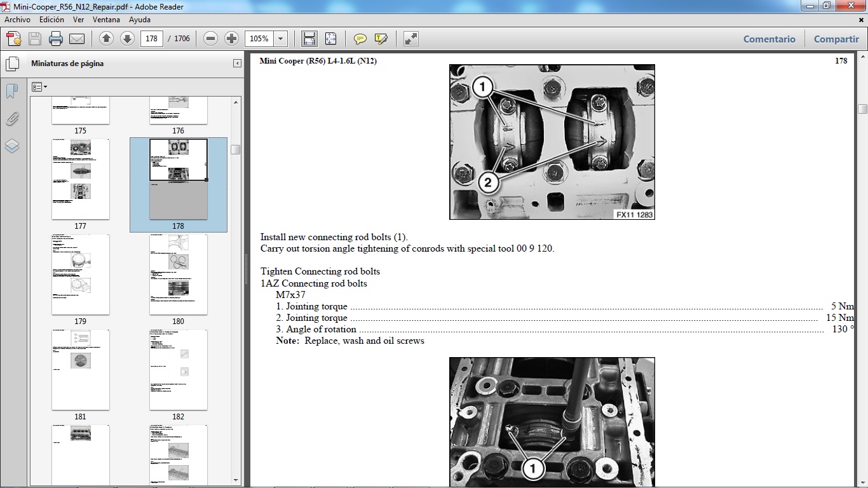
Task: Open the Layers panel in the sidebar
Action: (x=12, y=146)
